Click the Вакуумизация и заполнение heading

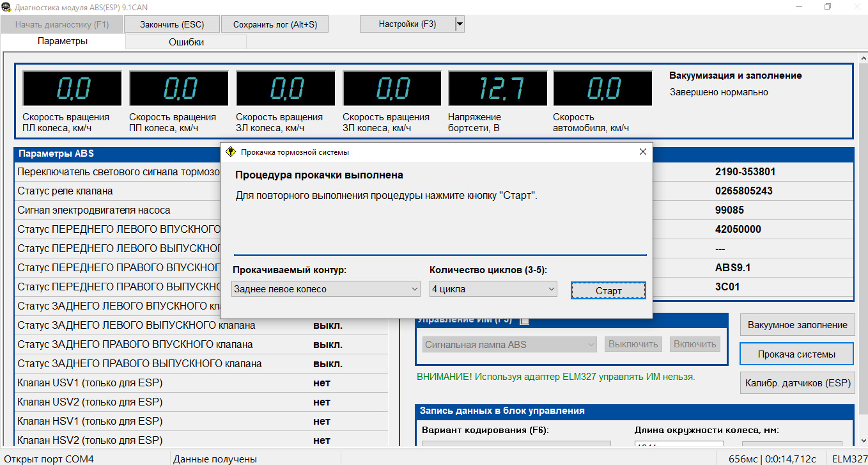click(736, 75)
